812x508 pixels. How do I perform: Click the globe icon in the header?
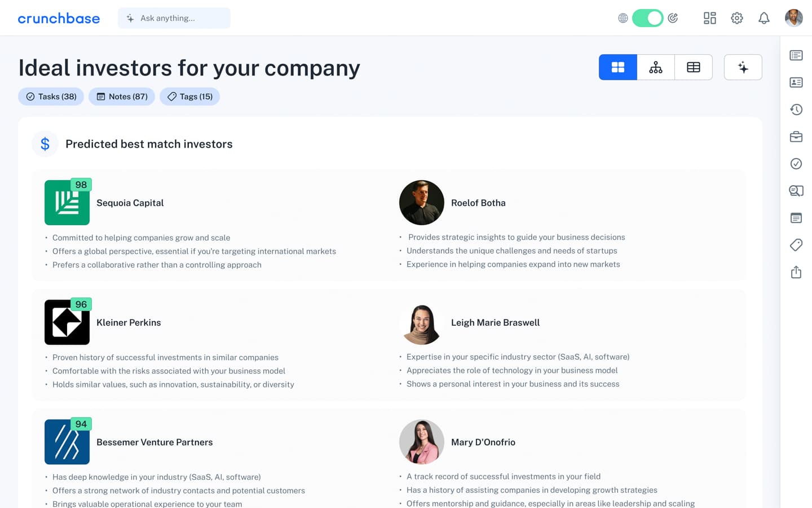623,18
